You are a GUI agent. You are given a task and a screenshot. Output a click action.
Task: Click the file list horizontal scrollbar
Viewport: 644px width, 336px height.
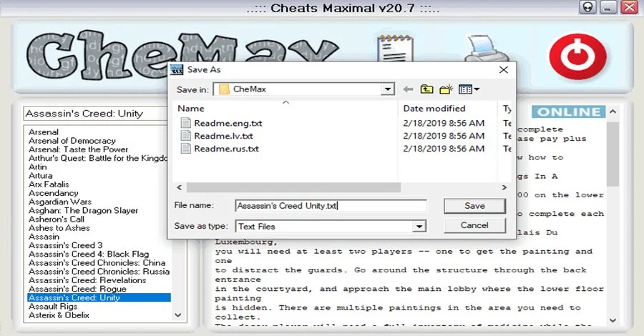tap(293, 187)
